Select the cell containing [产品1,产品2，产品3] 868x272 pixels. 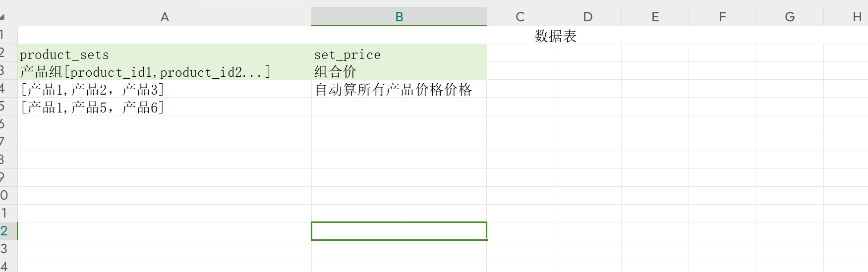pos(92,90)
